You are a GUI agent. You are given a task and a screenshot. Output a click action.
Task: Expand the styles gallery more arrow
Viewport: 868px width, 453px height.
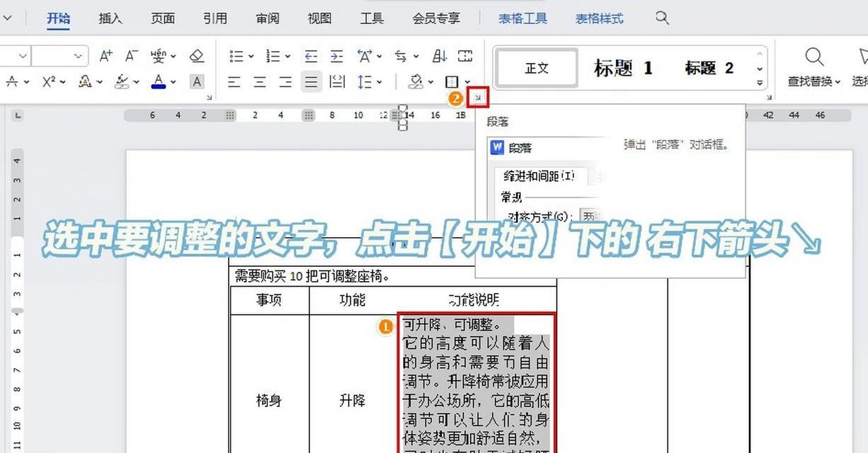pos(760,83)
